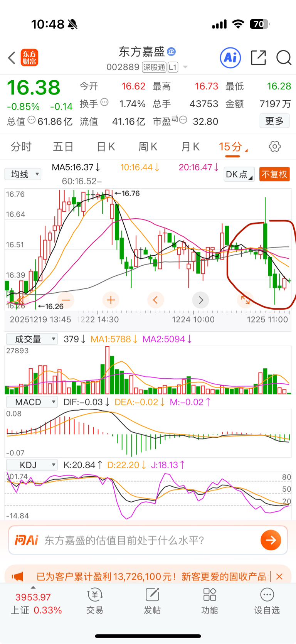Tap the 东方财富 orange logo icon
Screen dimensions: 296x644
pyautogui.click(x=29, y=58)
